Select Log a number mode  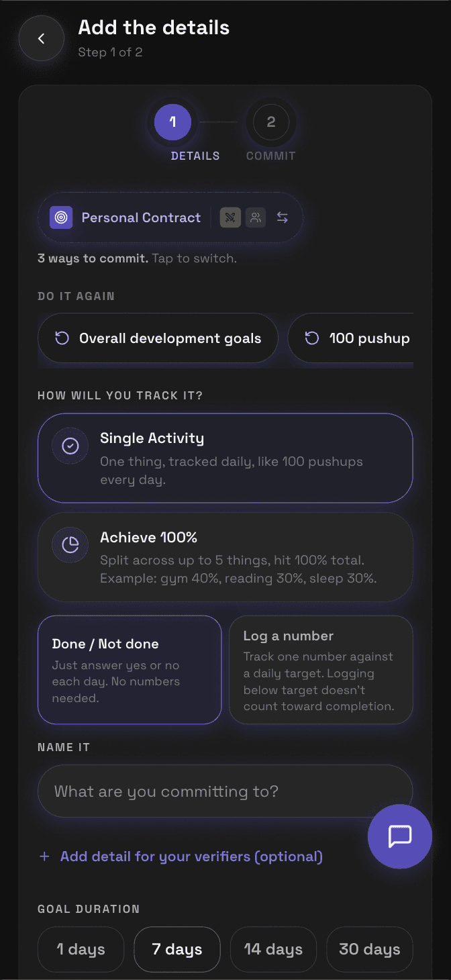321,670
